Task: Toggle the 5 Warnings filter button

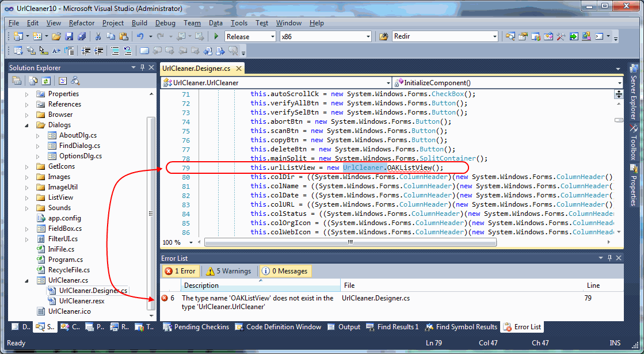Action: click(228, 271)
